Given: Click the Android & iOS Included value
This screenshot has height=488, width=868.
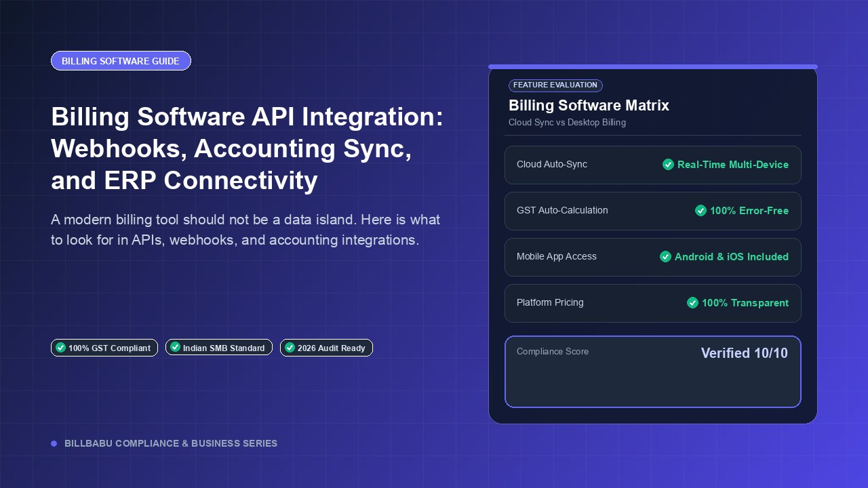Looking at the screenshot, I should coord(732,257).
